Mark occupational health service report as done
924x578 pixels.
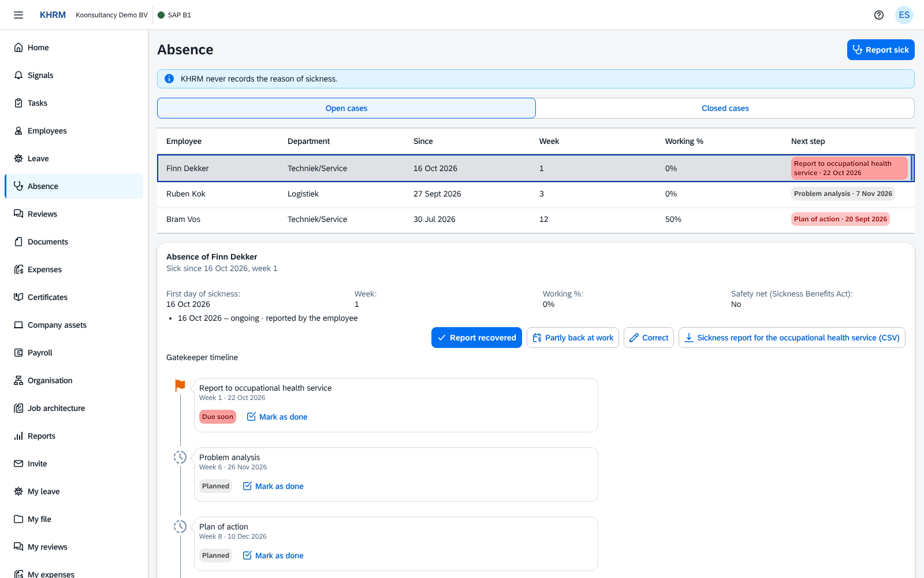click(277, 417)
